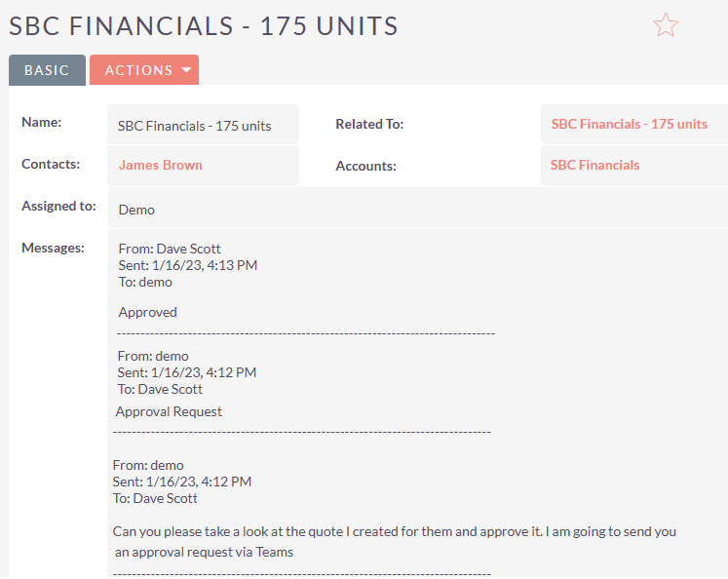Click the page title SBC FINANCIALS - 175 UNITS
The height and width of the screenshot is (579, 728).
tap(204, 26)
